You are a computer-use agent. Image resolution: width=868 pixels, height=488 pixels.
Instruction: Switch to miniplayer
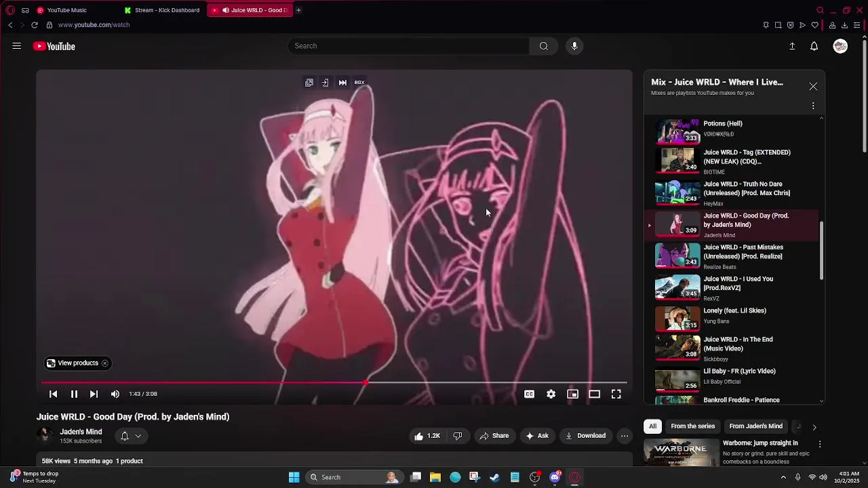[572, 394]
